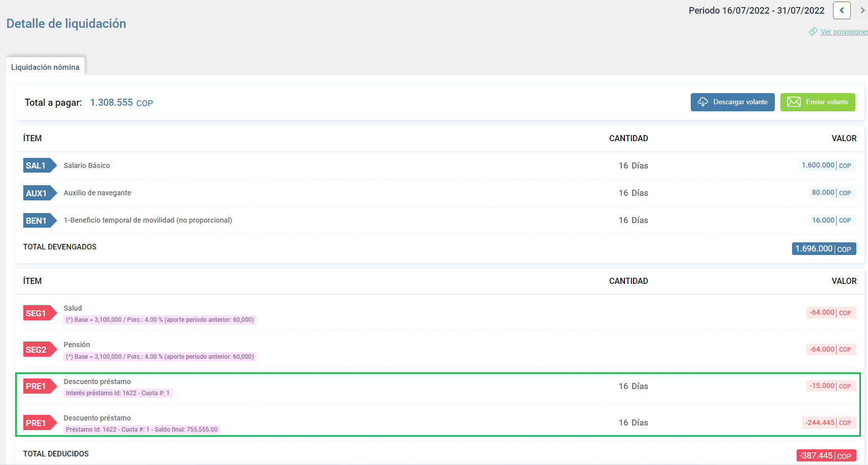
Task: Click the Salud base detail note
Action: point(160,320)
